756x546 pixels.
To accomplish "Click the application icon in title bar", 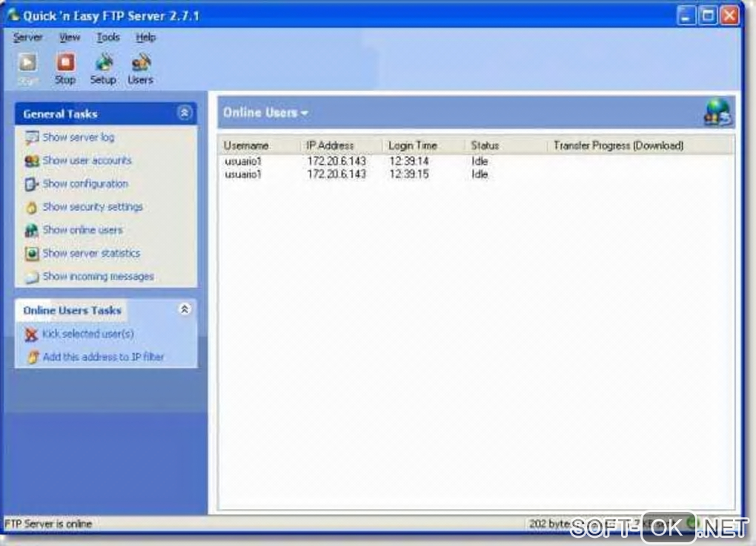I will pos(12,15).
